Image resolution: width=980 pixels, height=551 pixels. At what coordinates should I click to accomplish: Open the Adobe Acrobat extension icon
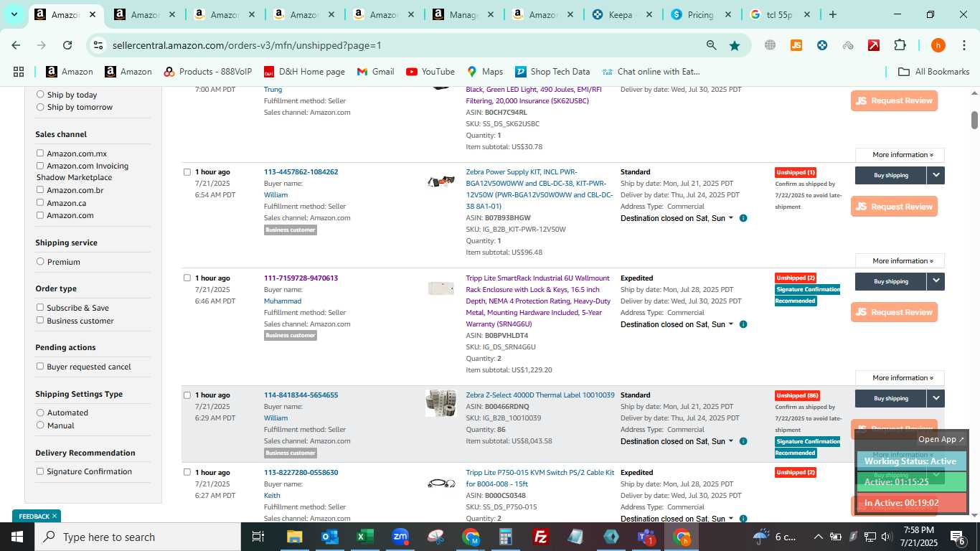[874, 45]
